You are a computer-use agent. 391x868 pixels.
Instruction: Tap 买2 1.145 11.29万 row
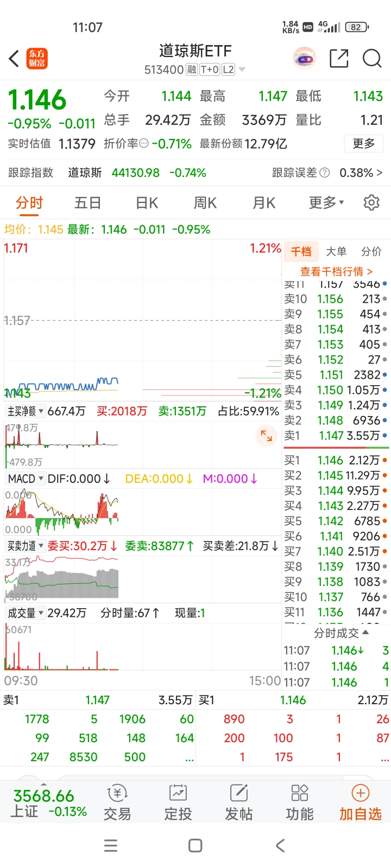click(336, 476)
